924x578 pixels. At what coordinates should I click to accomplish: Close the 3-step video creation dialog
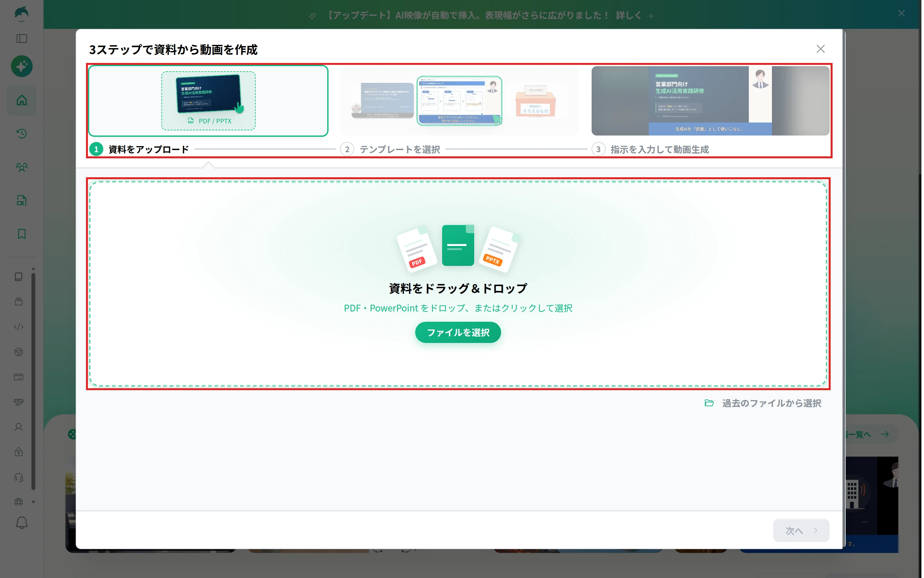(820, 49)
